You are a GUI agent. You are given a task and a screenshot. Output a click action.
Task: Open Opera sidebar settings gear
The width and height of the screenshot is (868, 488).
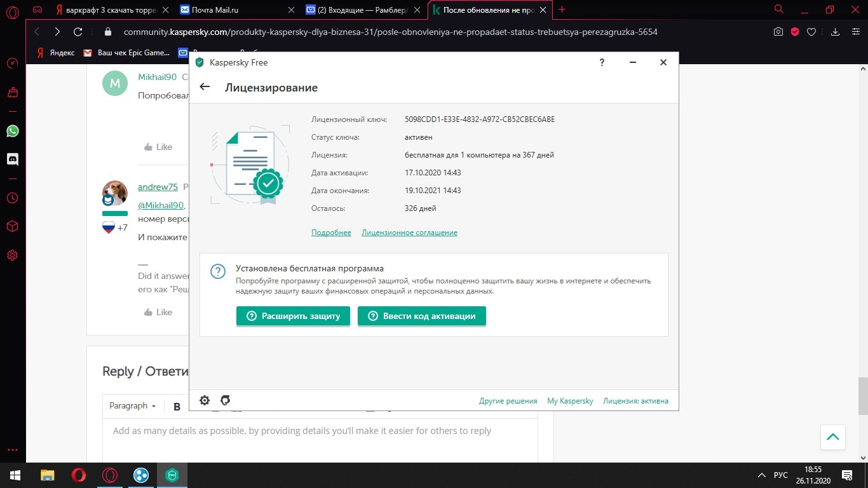12,255
